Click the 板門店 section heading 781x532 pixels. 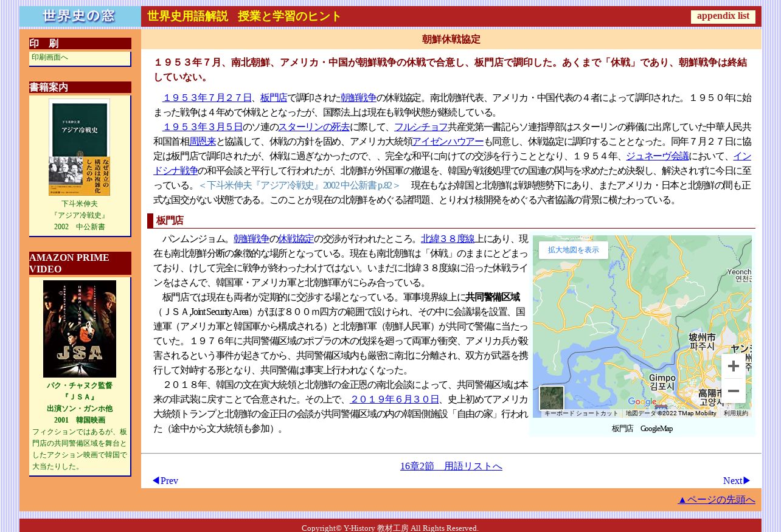pos(170,221)
